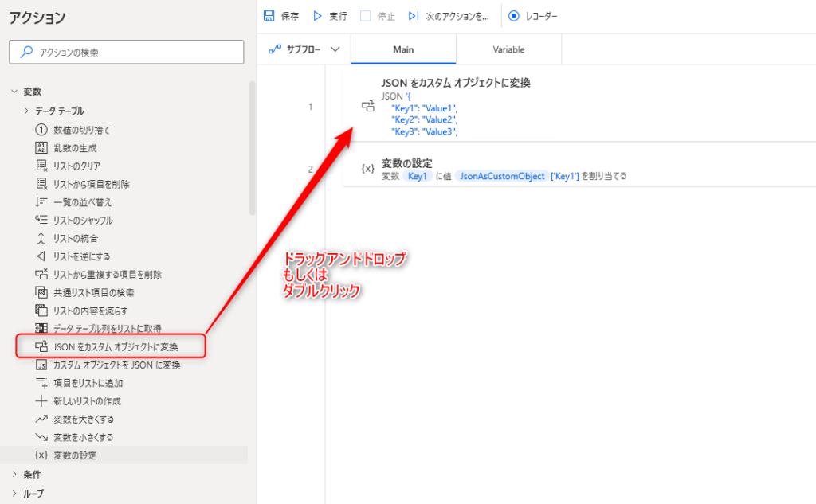The height and width of the screenshot is (504, 816).
Task: Select the random number generation icon
Action: [42, 148]
